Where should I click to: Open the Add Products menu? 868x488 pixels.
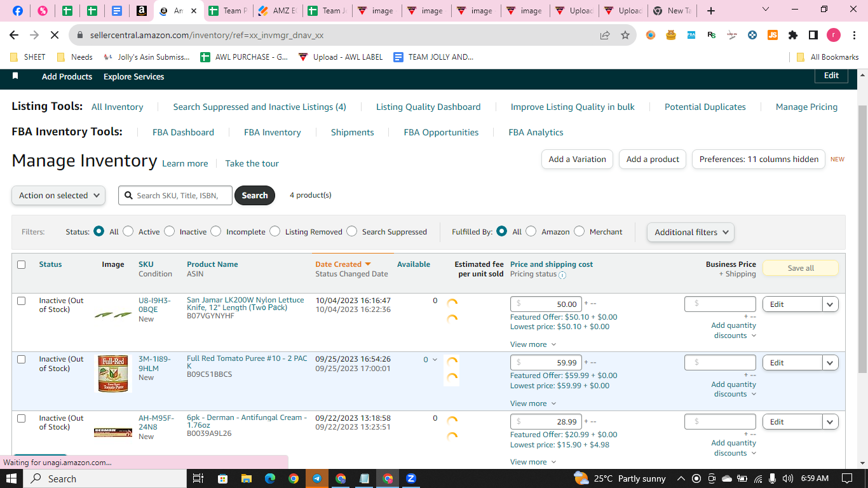[x=67, y=76]
